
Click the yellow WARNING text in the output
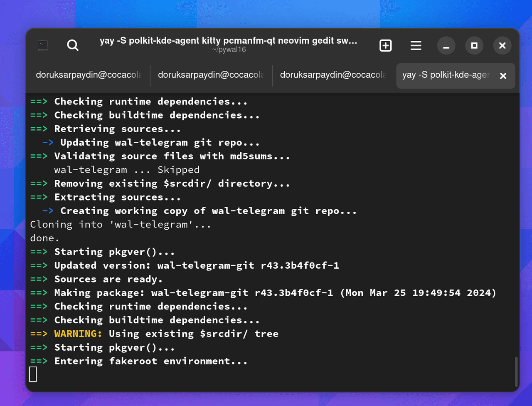(78, 334)
